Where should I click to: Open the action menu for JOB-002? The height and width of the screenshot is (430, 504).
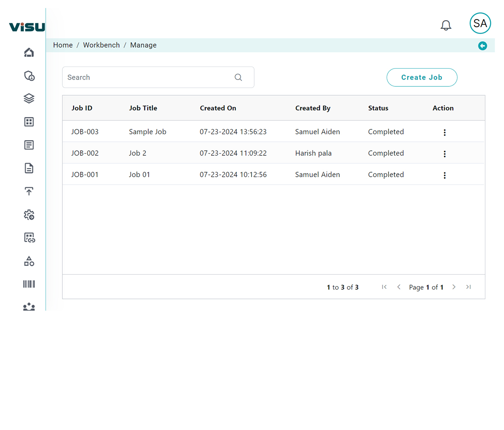[444, 154]
